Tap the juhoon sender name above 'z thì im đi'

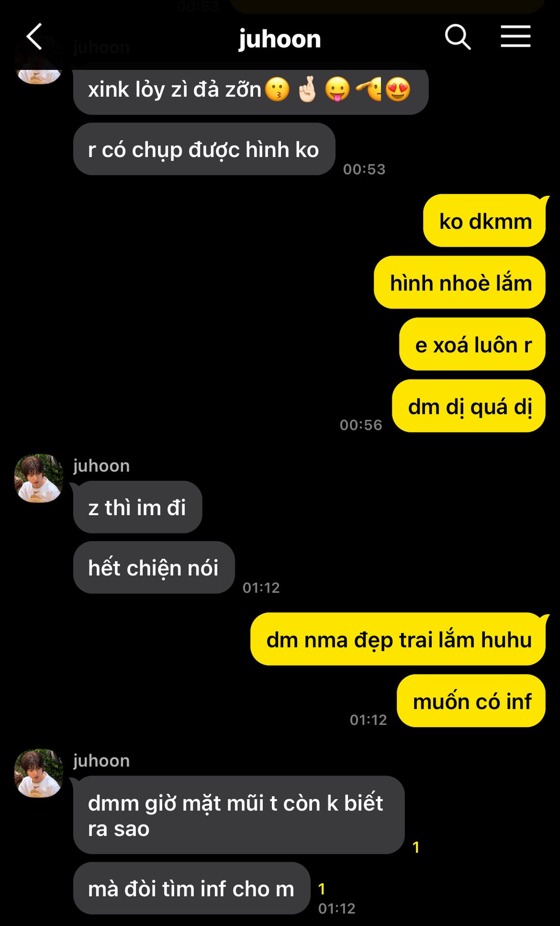[x=102, y=466]
